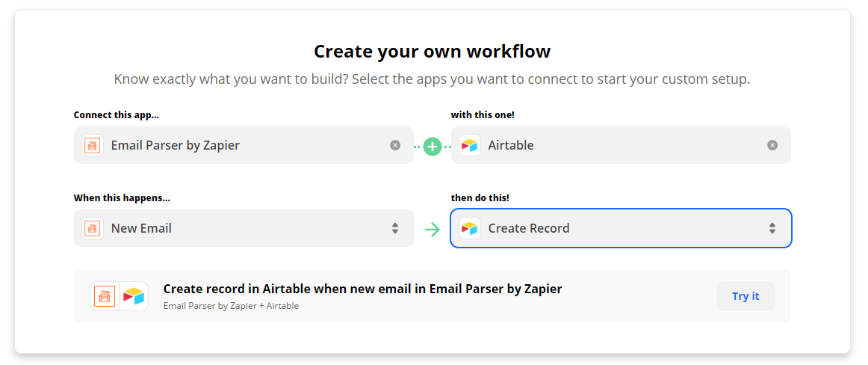Click the Airtable icon beside Create Record

tap(469, 228)
